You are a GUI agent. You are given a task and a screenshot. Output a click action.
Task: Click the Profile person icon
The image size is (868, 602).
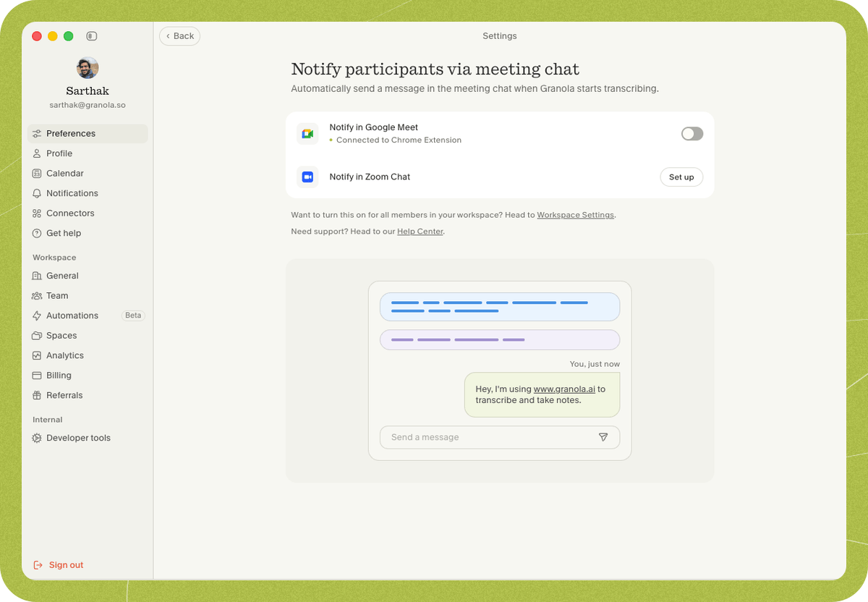pyautogui.click(x=37, y=153)
